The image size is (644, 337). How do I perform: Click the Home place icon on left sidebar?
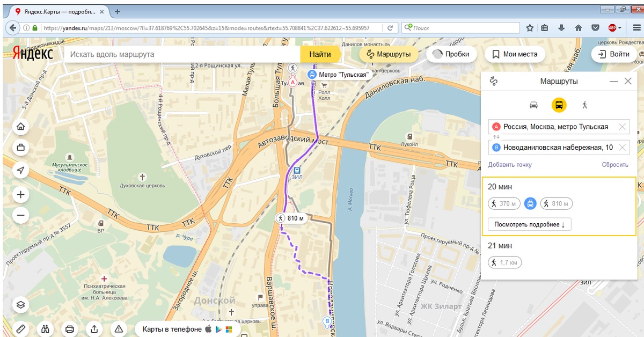[x=21, y=127]
